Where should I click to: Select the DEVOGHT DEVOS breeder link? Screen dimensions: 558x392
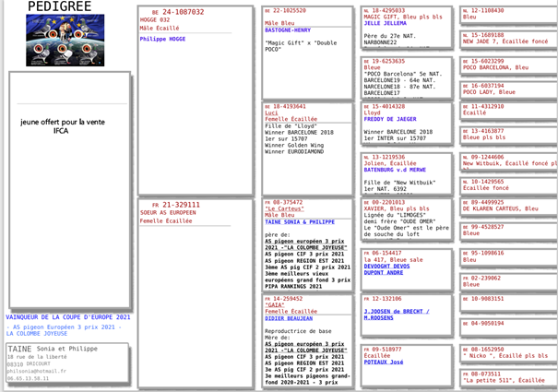(389, 266)
